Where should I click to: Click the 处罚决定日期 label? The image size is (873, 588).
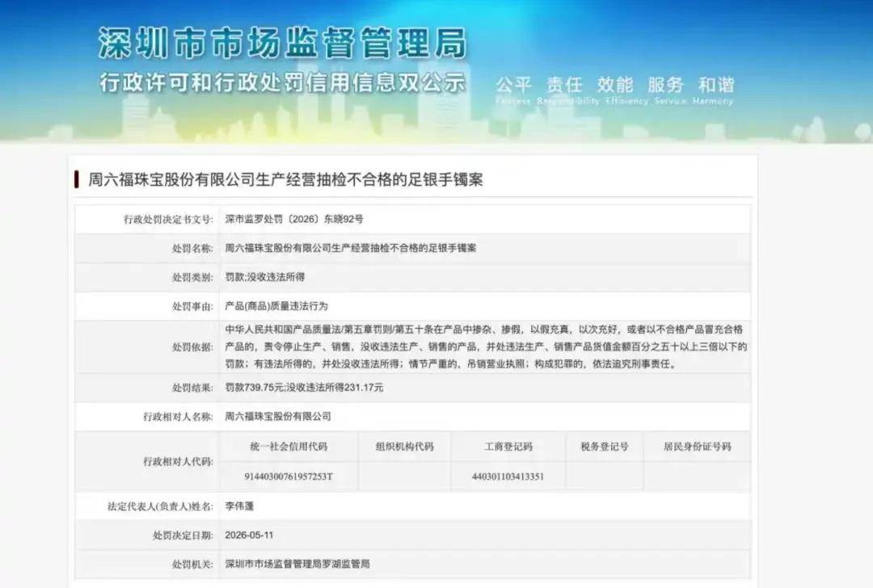[x=183, y=535]
